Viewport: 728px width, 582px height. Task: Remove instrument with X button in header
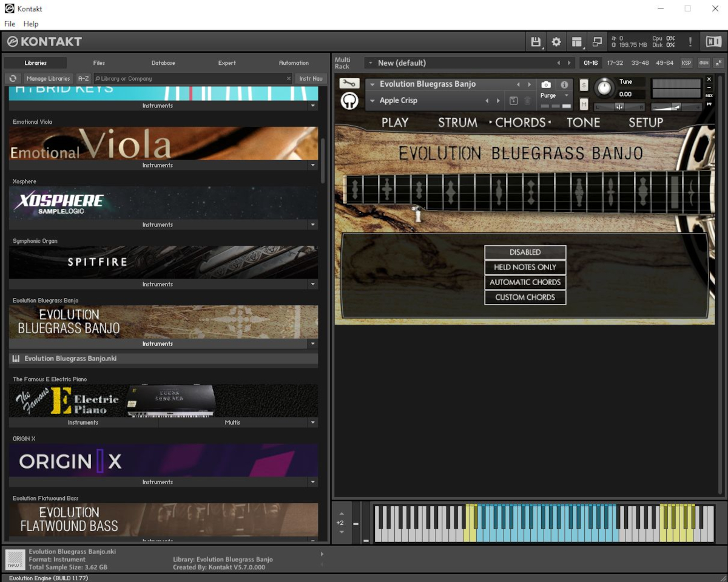pos(709,79)
